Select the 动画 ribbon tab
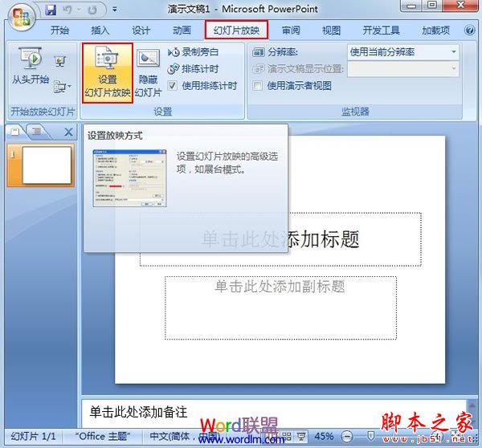 click(182, 31)
